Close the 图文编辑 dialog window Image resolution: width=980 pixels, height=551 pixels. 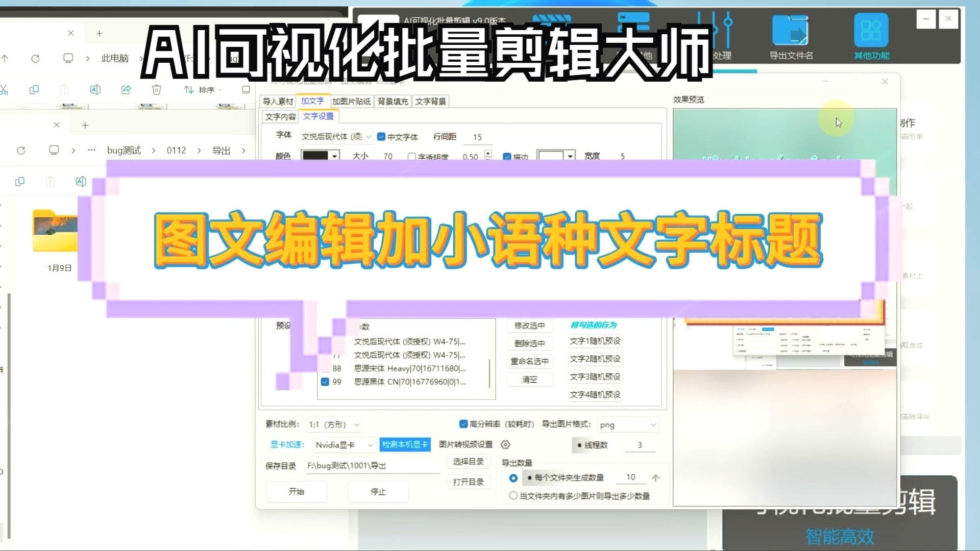point(885,82)
